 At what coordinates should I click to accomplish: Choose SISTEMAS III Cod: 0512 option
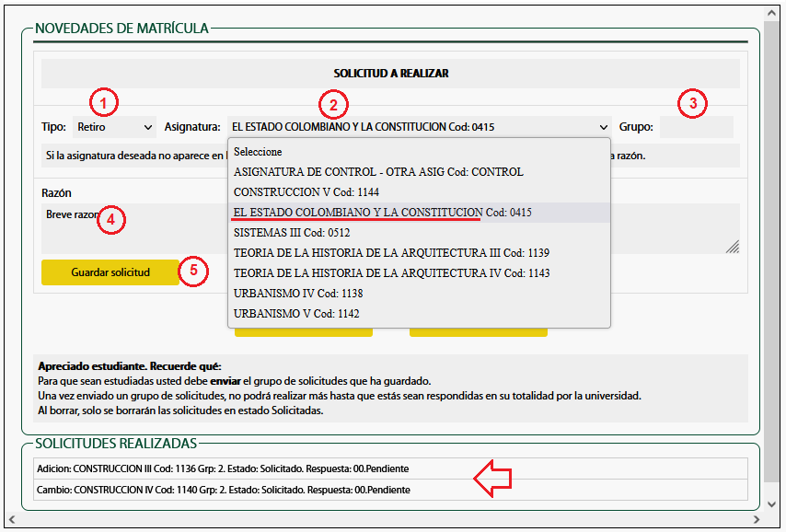[419, 233]
